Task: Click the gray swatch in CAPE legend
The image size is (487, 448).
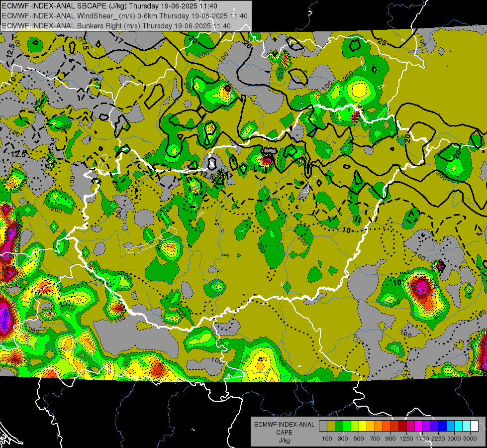Action: tap(323, 426)
